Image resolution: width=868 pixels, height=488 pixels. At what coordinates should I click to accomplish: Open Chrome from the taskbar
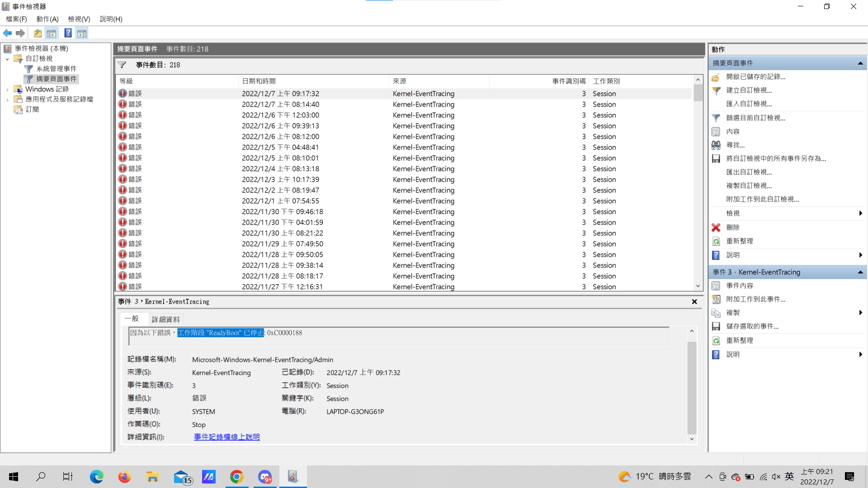coord(236,476)
